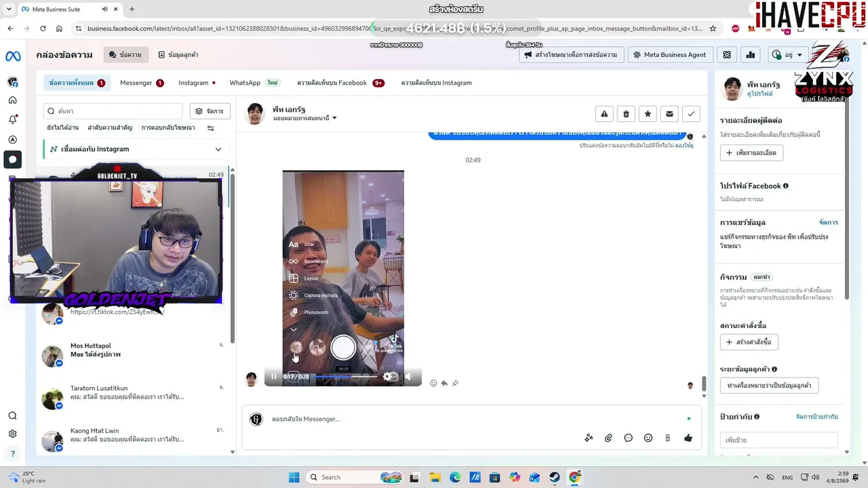Screen dimensions: 868x488
Task: Open the ข้อความ messages section tab
Action: pyautogui.click(x=125, y=55)
